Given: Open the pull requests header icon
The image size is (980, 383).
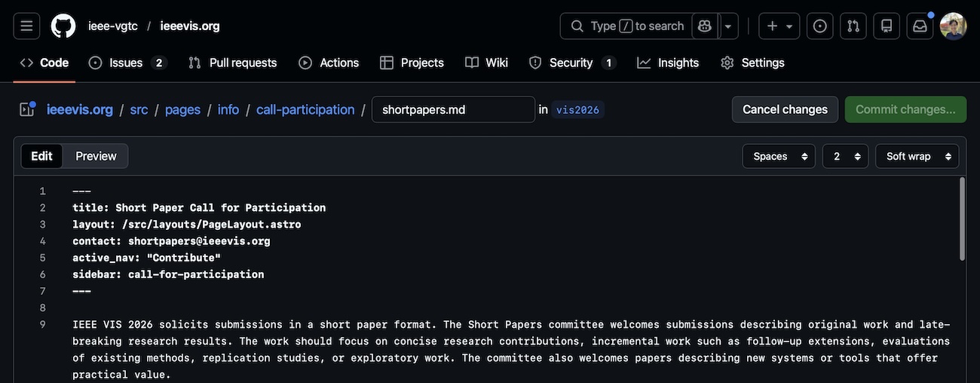Looking at the screenshot, I should [x=853, y=26].
